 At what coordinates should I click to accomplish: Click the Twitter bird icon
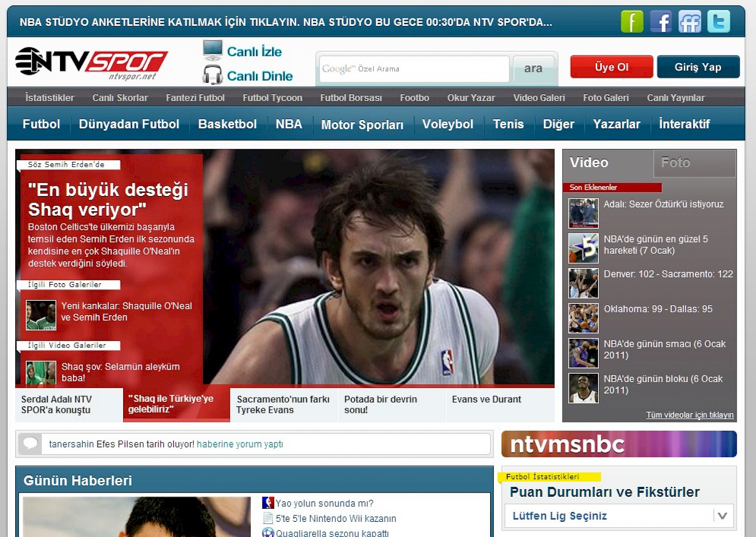click(718, 21)
